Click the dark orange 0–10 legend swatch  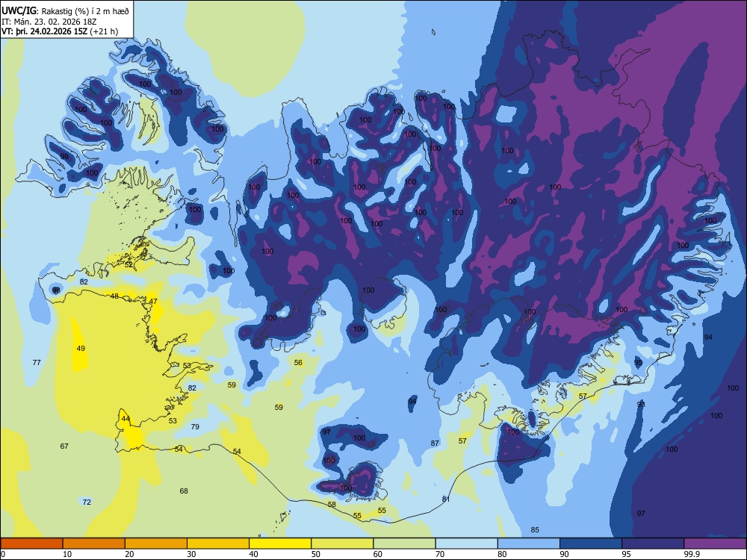[31, 544]
